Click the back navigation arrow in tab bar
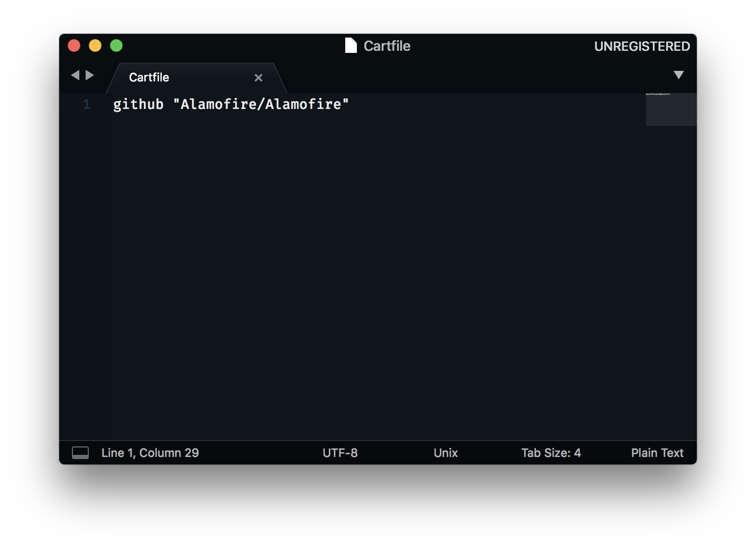Viewport: 756px width, 549px height. pos(75,75)
